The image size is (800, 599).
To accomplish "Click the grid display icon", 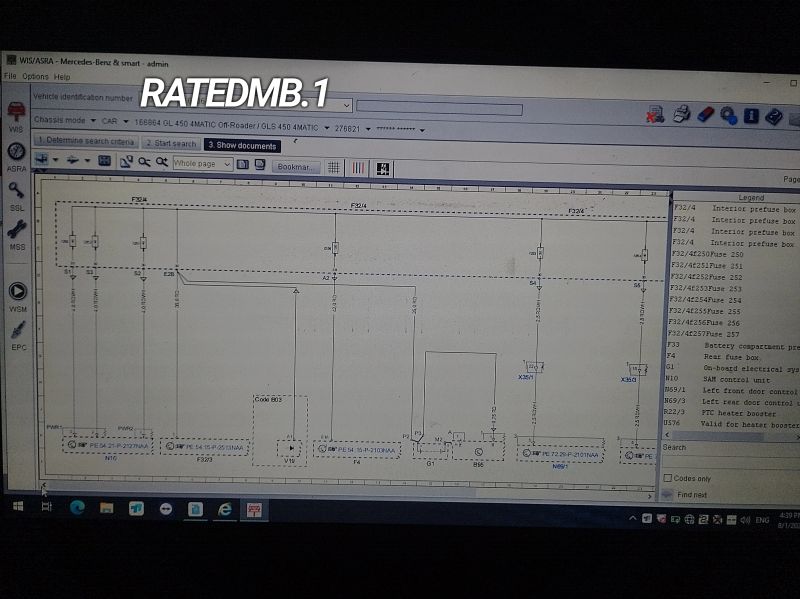I will 334,167.
